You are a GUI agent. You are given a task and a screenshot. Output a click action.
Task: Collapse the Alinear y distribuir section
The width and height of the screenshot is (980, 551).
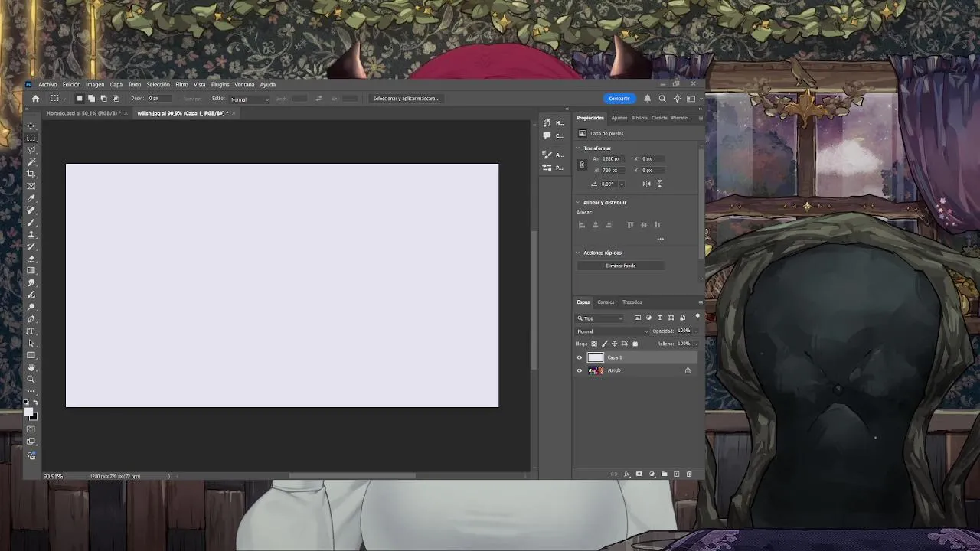click(x=578, y=203)
